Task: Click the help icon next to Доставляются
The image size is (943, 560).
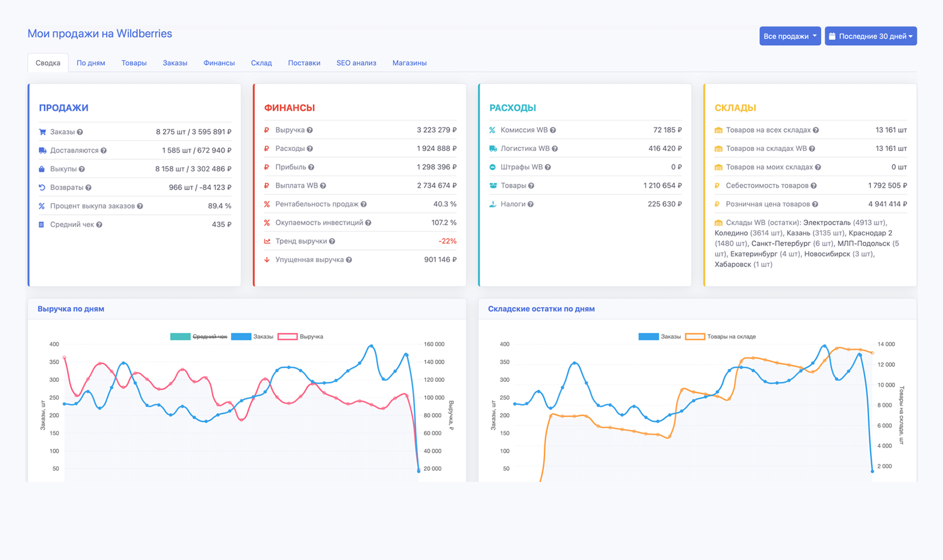Action: pyautogui.click(x=104, y=151)
